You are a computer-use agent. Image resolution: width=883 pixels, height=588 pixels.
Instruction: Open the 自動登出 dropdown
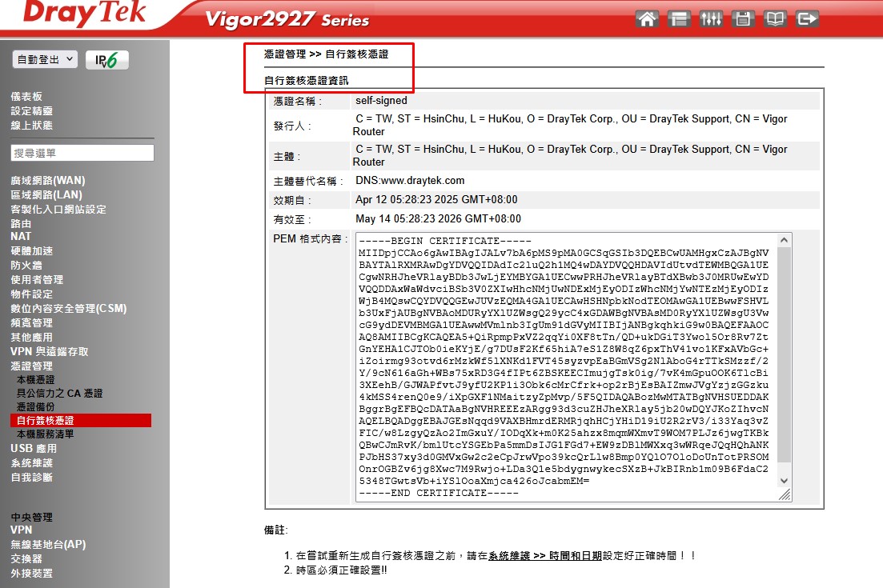click(45, 60)
